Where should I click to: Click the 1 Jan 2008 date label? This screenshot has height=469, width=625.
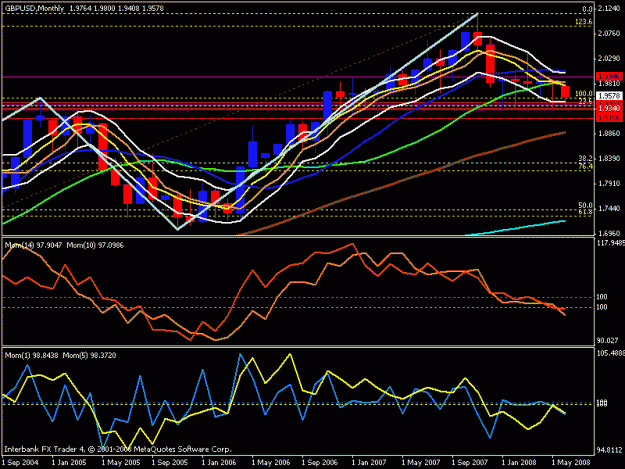[519, 462]
